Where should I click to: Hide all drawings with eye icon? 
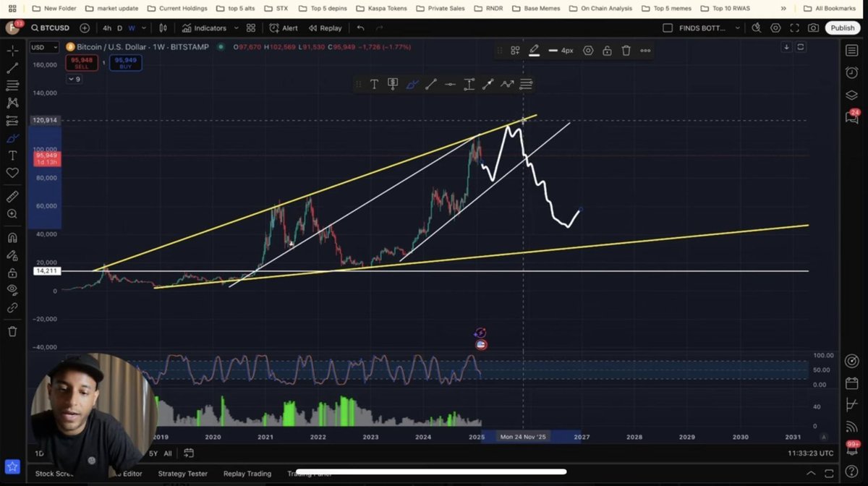tap(12, 290)
